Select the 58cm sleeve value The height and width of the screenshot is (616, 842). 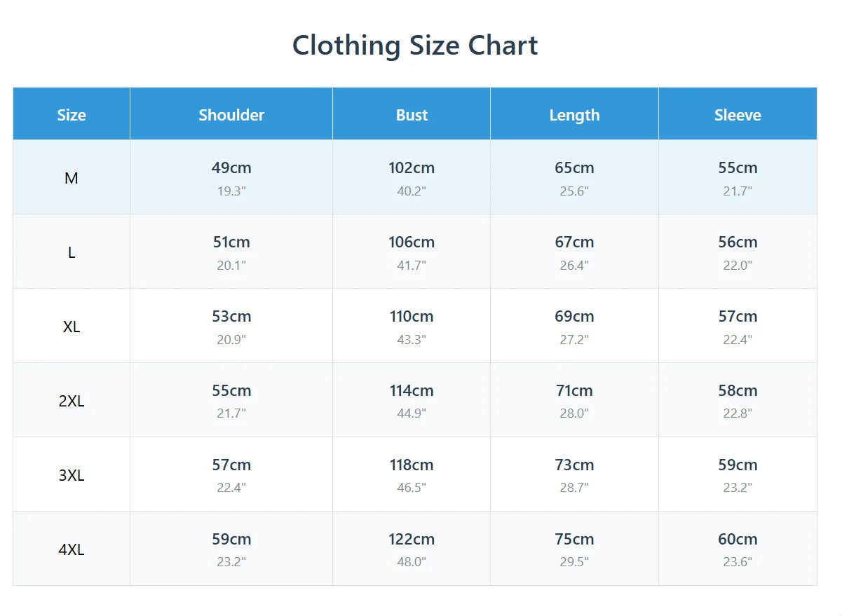(738, 391)
